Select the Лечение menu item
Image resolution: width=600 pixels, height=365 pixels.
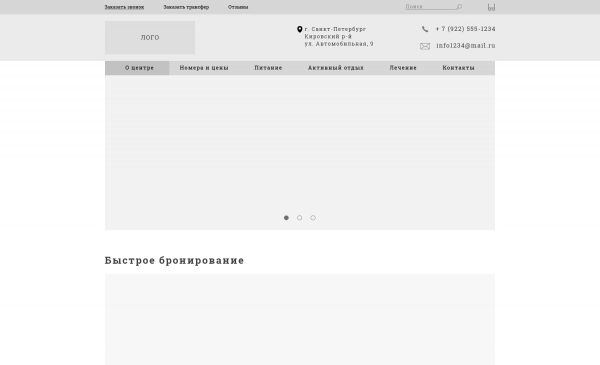(x=403, y=68)
